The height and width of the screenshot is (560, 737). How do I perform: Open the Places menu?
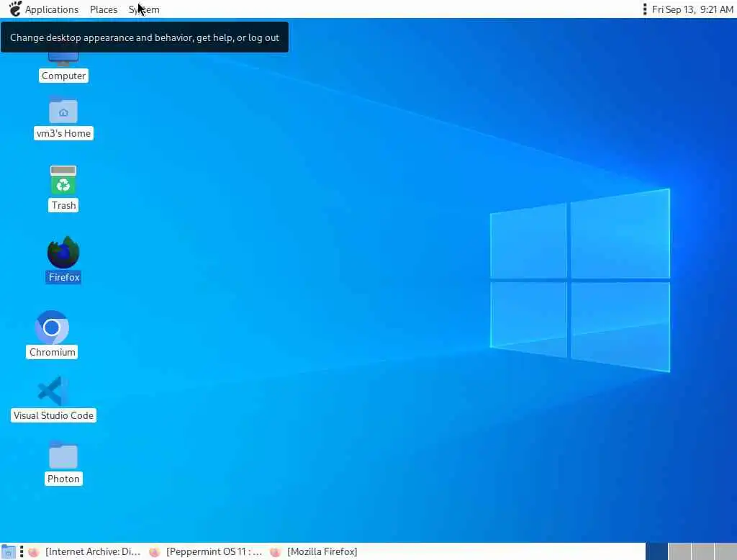point(104,9)
